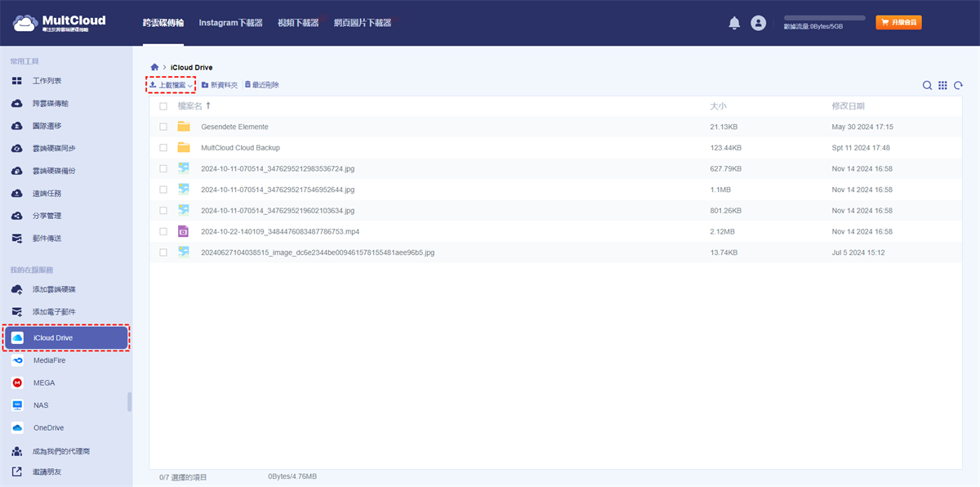Click 新資料夾 to create a folder
The image size is (980, 487).
tap(220, 85)
